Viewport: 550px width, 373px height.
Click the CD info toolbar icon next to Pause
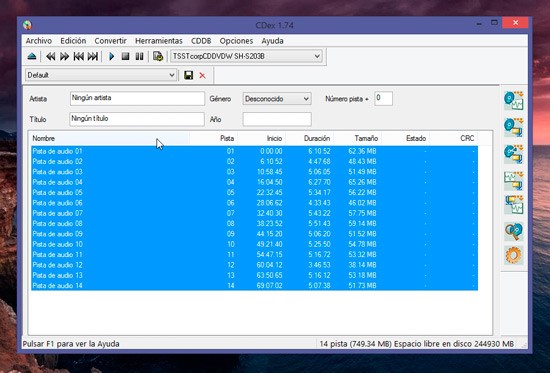click(x=158, y=56)
